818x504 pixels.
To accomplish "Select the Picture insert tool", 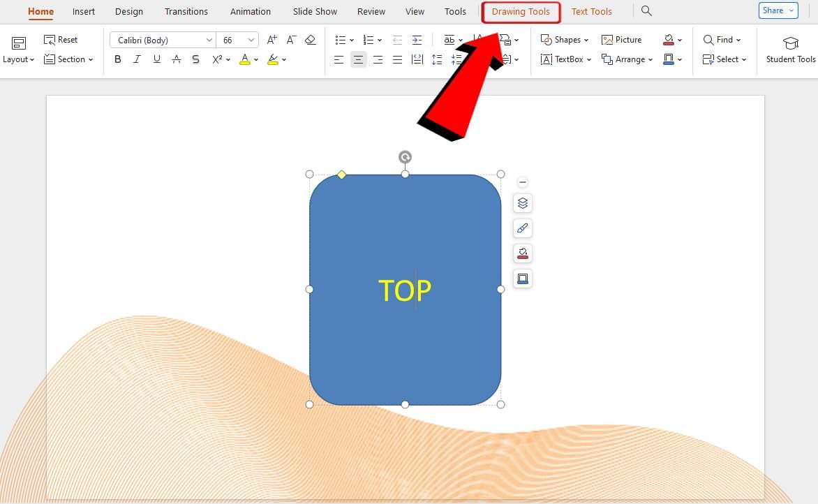I will click(x=622, y=40).
